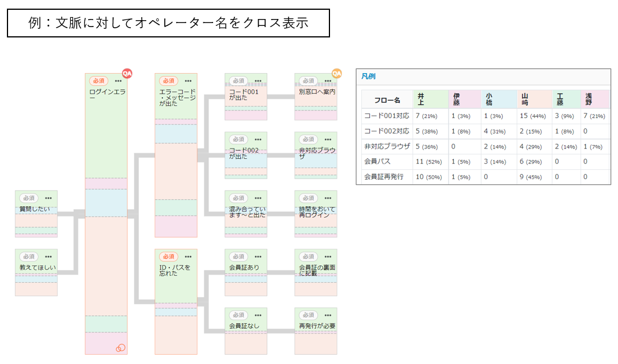Screen dimensions: 618x364
Task: Select the 会員パス row label
Action: pyautogui.click(x=377, y=161)
